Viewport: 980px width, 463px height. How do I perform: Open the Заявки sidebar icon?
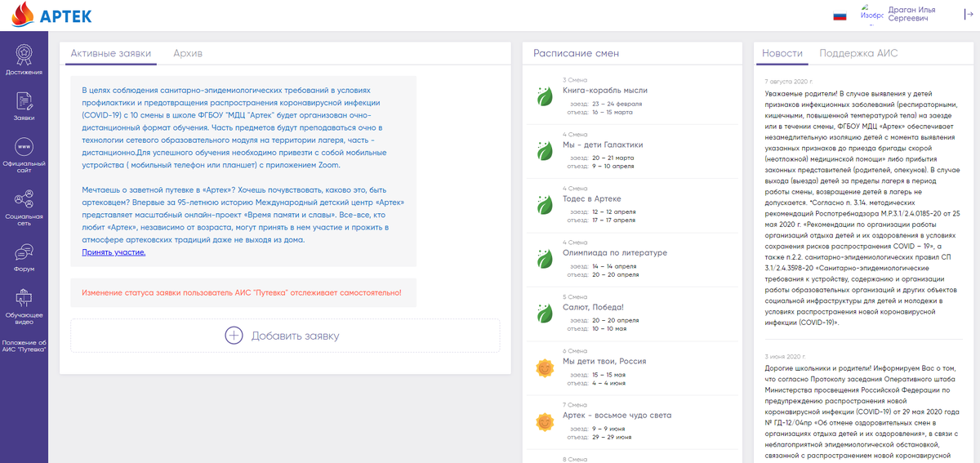(24, 101)
